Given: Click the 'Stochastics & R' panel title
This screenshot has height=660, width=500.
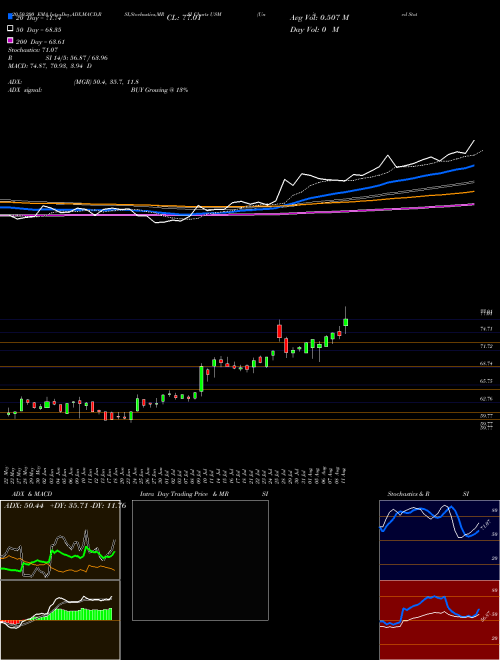Looking at the screenshot, I should (x=408, y=494).
